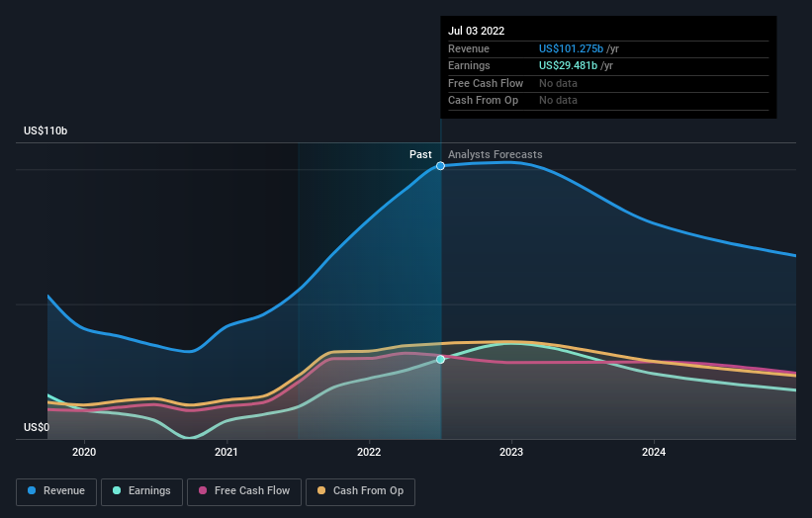Click the pink Free Cash Flow legend dot

(x=203, y=490)
